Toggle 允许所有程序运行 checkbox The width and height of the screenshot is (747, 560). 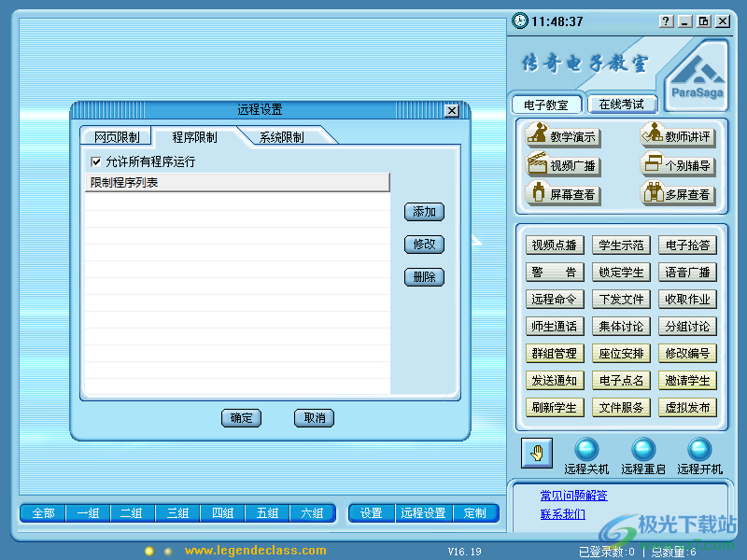pyautogui.click(x=95, y=161)
